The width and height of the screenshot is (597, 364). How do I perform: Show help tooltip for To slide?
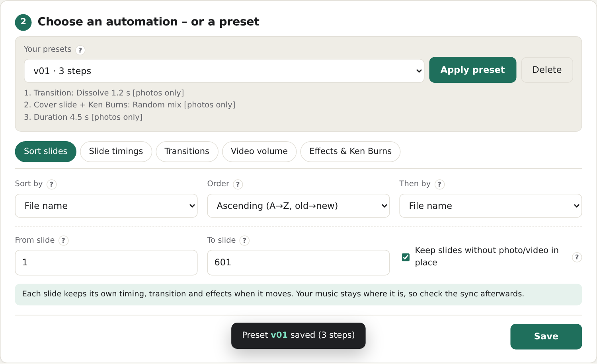[x=244, y=241]
